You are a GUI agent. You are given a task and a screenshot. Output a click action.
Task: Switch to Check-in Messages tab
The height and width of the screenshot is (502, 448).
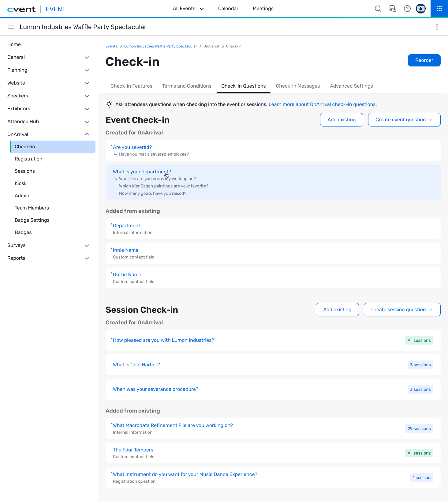(x=298, y=86)
